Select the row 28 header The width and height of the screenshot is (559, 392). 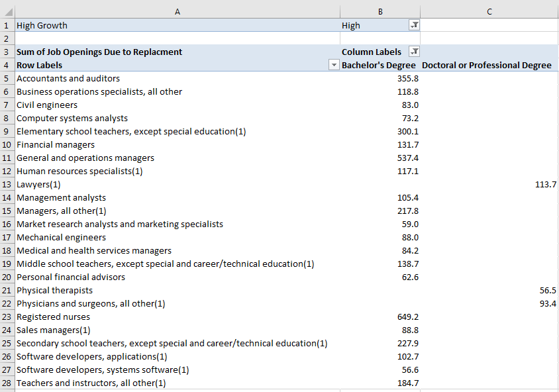coord(7,383)
